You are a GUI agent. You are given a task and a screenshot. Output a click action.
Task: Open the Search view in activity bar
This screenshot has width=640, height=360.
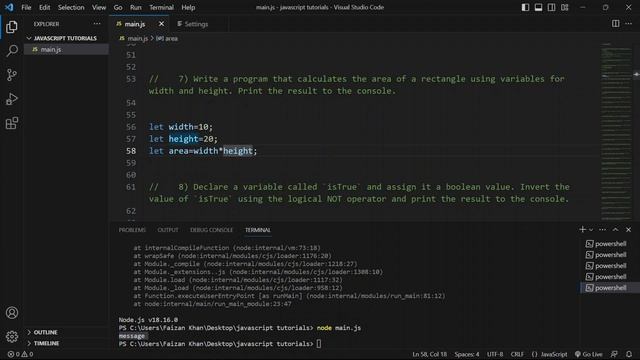pos(12,51)
